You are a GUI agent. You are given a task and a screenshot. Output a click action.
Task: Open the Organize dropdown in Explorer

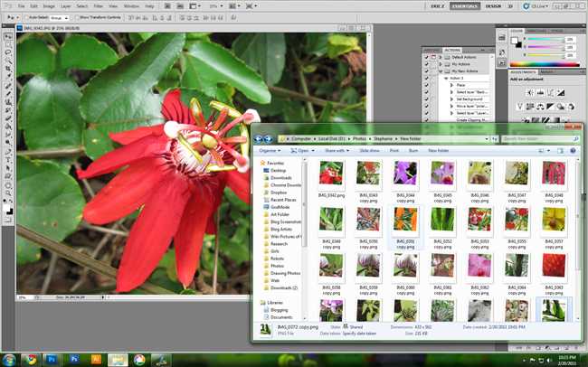(x=270, y=151)
